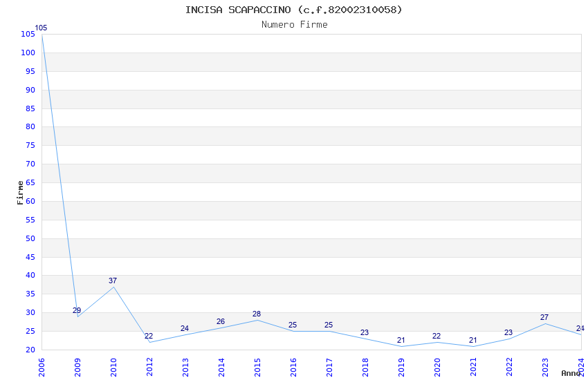Click the y-axis tick label 75

pyautogui.click(x=30, y=145)
